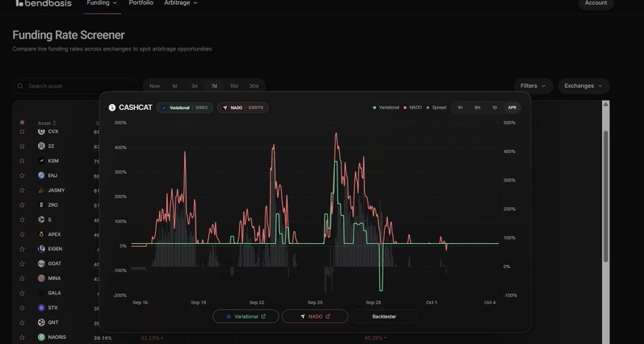644x344 pixels.
Task: Favorite the EIGEN row star
Action: 22,249
